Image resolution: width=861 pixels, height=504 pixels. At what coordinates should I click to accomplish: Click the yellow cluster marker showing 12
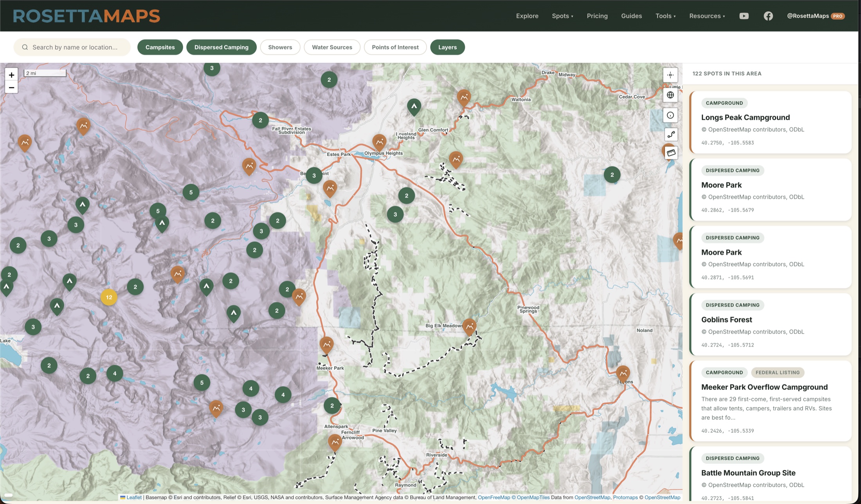109,297
